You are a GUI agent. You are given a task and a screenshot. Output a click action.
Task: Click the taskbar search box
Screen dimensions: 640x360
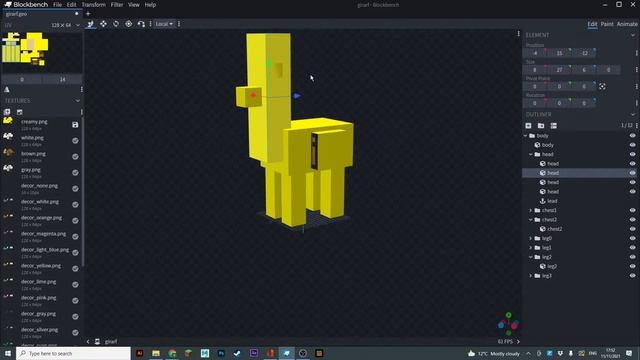73,353
